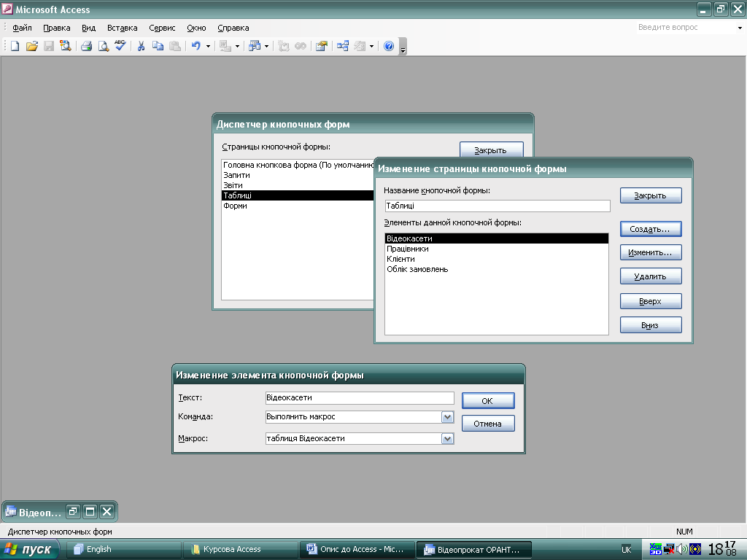Image resolution: width=747 pixels, height=560 pixels.
Task: Open Microsoft Access Help question icon
Action: pyautogui.click(x=389, y=46)
